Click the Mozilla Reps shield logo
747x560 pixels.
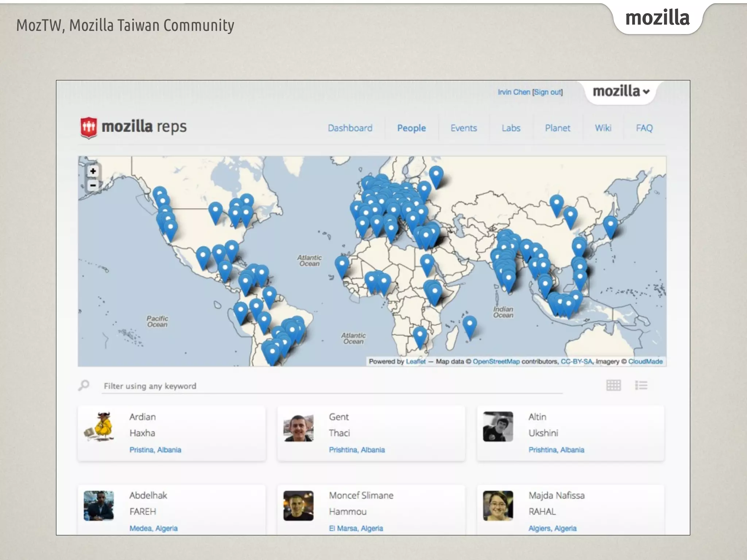(x=89, y=128)
